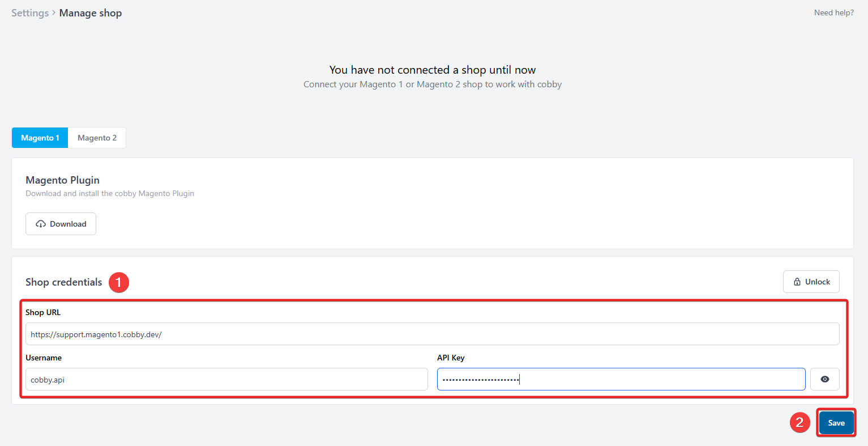Go back to Settings breadcrumb
868x446 pixels.
(30, 12)
